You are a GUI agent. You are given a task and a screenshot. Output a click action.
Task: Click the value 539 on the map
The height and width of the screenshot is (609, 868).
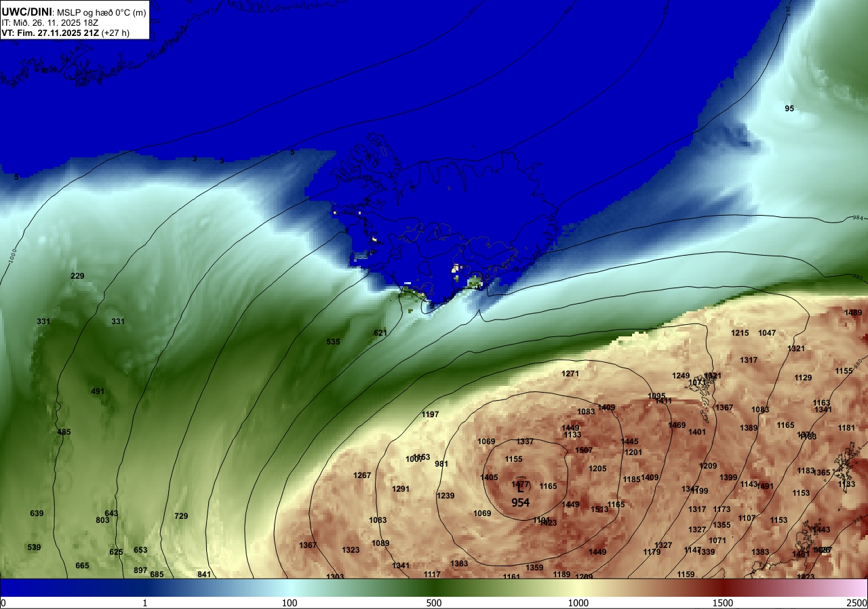[34, 547]
